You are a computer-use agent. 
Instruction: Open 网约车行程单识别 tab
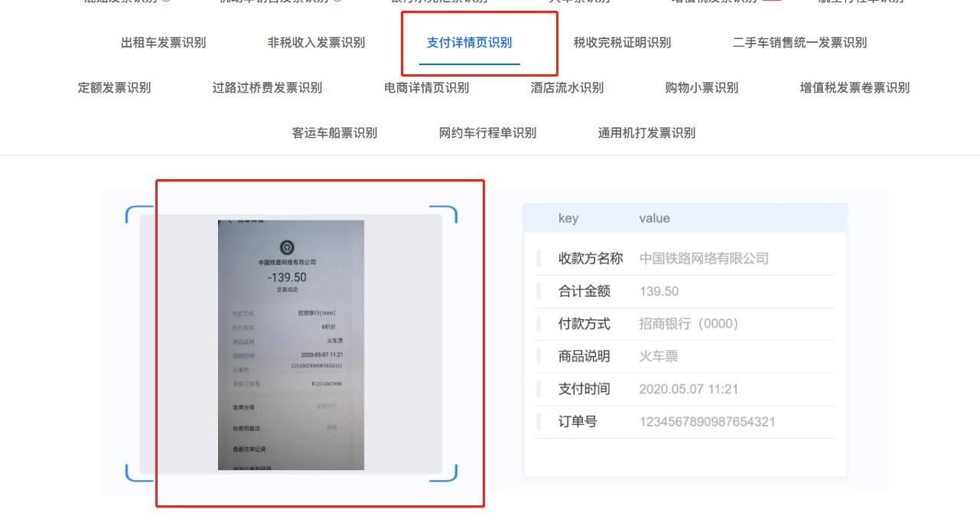tap(487, 133)
